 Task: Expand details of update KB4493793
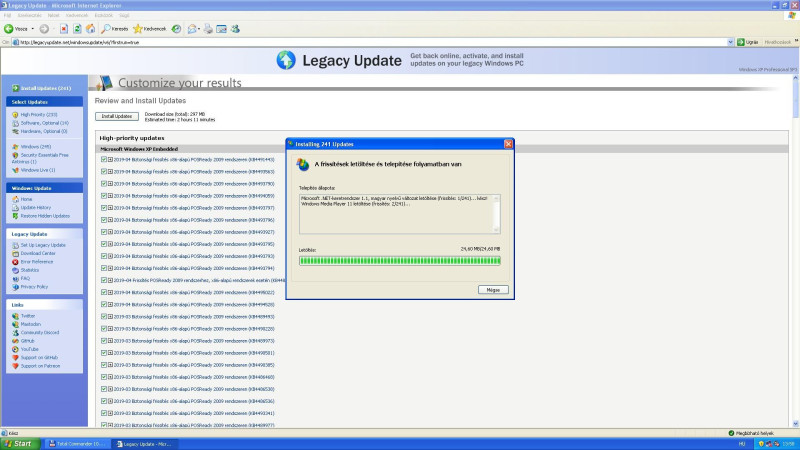110,256
